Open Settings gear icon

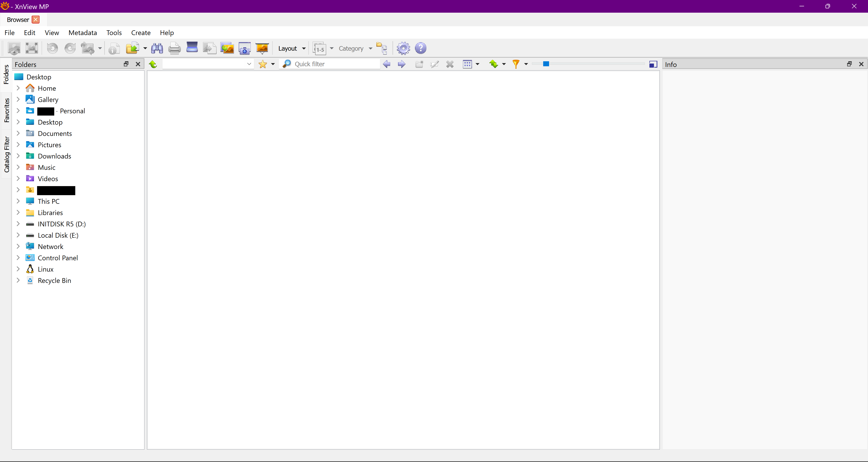403,49
